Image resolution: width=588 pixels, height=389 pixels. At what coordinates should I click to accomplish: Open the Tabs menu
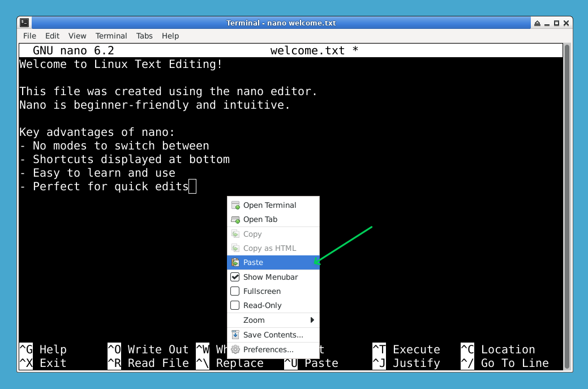[x=144, y=36]
